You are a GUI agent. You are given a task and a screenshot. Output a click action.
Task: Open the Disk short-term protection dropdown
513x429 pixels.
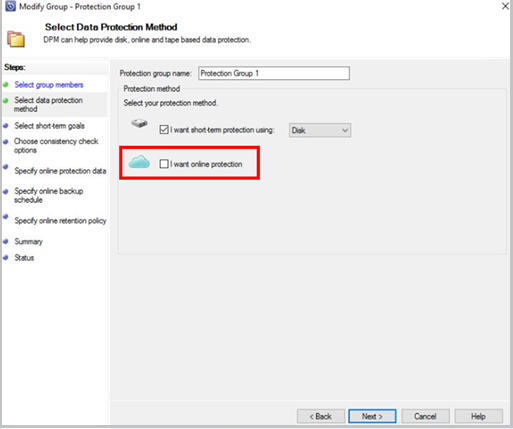[320, 130]
